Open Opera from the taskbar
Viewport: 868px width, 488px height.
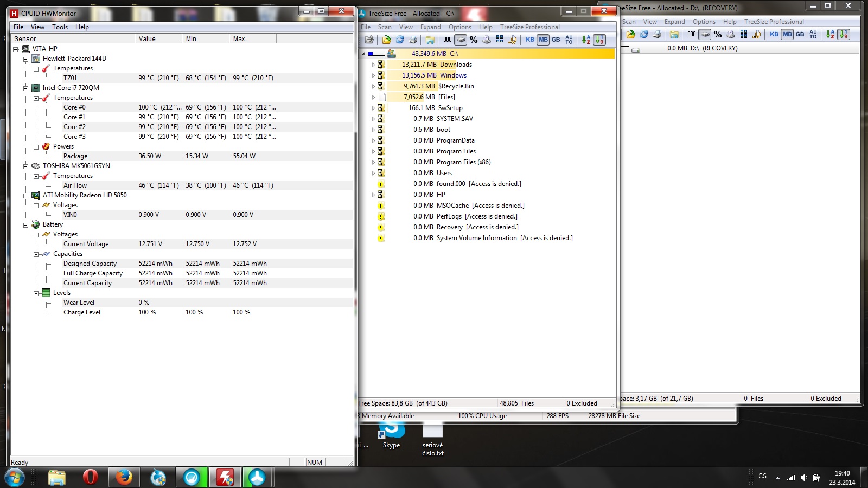click(x=90, y=478)
